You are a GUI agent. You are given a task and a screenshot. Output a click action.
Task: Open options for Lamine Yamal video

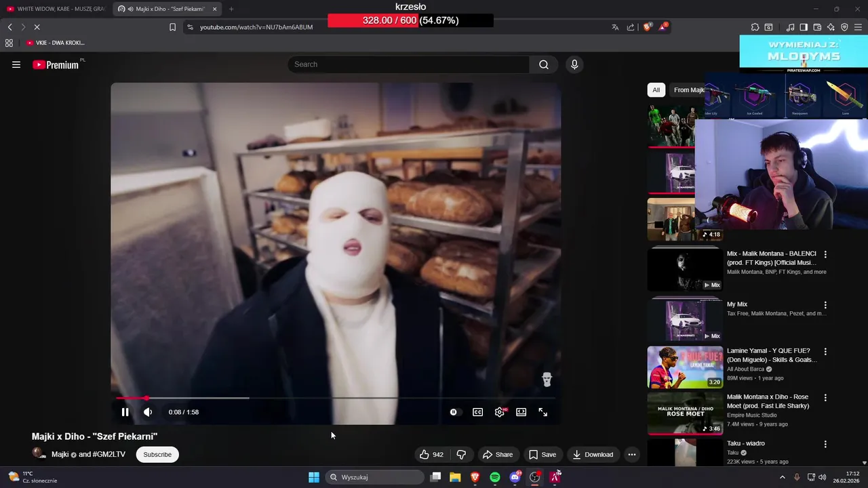click(x=825, y=352)
